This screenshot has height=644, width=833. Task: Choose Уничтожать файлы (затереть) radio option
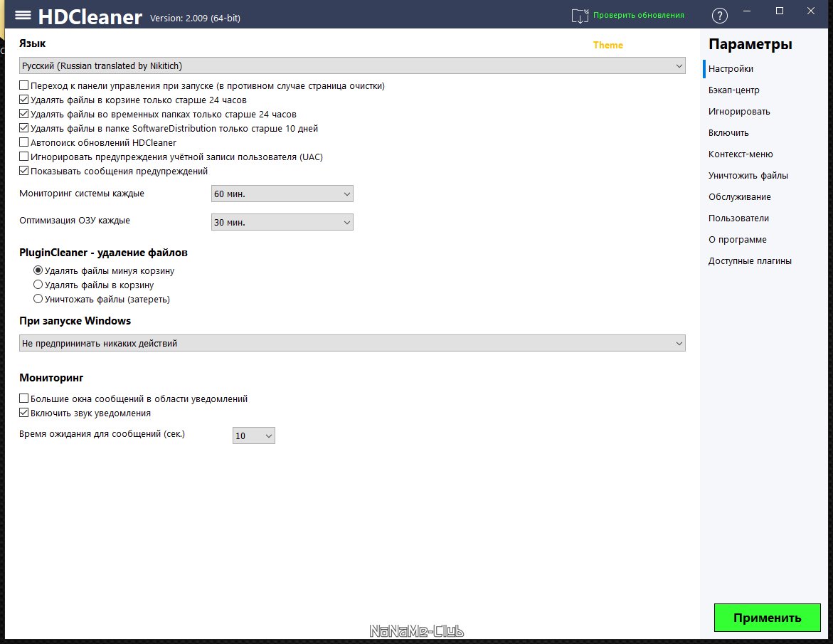[x=38, y=300]
